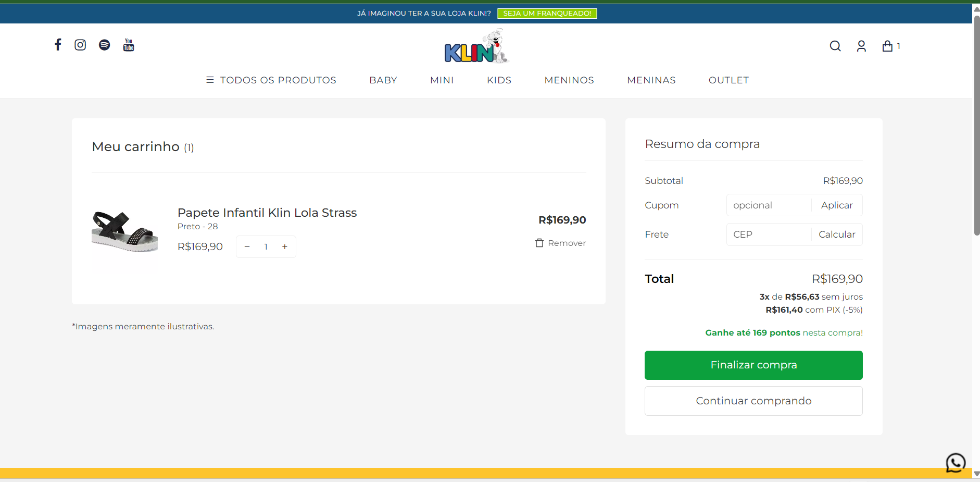Image resolution: width=980 pixels, height=482 pixels.
Task: Open the user account icon
Action: tap(861, 46)
